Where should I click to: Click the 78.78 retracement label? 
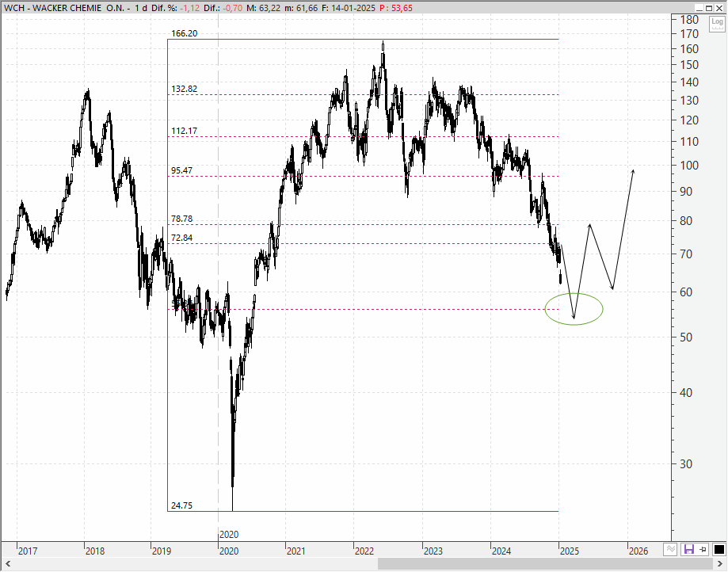click(x=181, y=219)
